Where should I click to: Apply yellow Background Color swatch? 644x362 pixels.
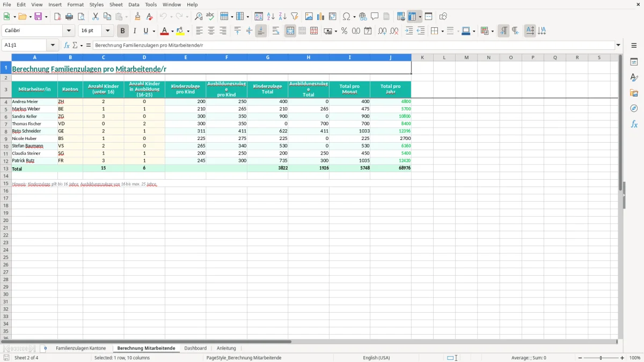[180, 31]
